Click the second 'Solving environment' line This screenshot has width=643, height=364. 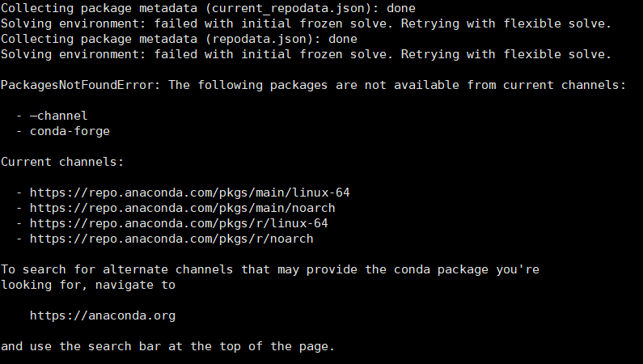pos(306,54)
